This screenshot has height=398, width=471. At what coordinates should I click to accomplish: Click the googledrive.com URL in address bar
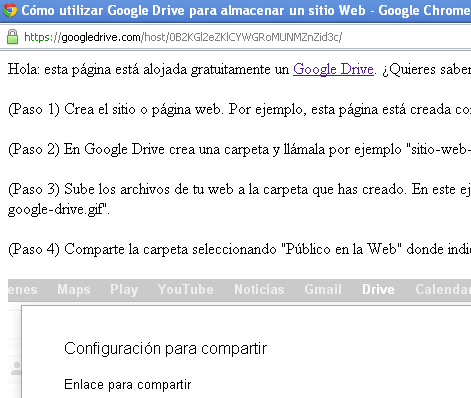tap(183, 37)
